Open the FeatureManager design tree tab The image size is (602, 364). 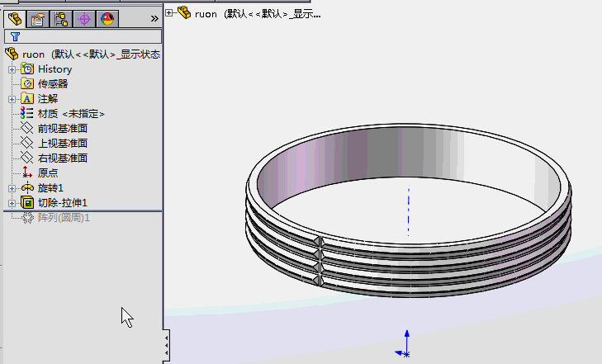(x=15, y=19)
